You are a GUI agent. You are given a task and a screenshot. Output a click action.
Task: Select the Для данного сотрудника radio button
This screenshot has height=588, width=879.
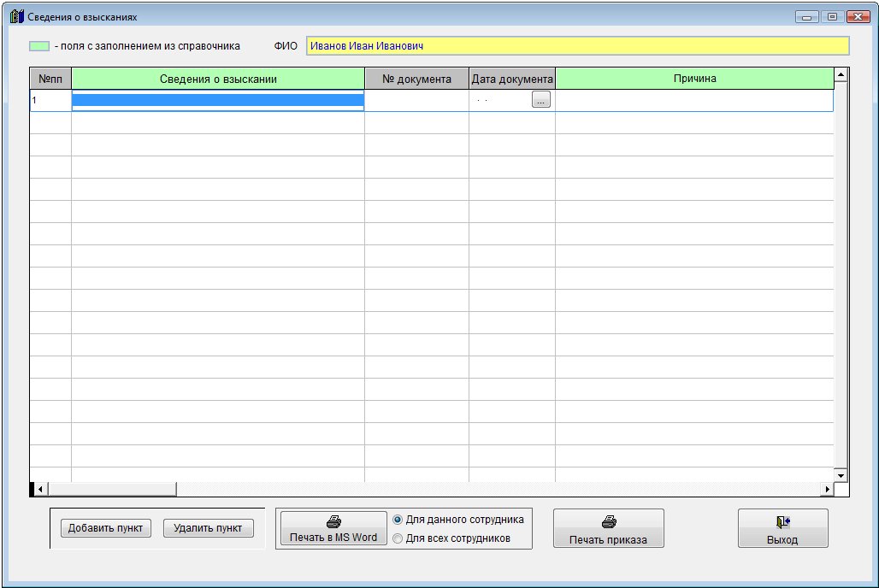[x=398, y=520]
